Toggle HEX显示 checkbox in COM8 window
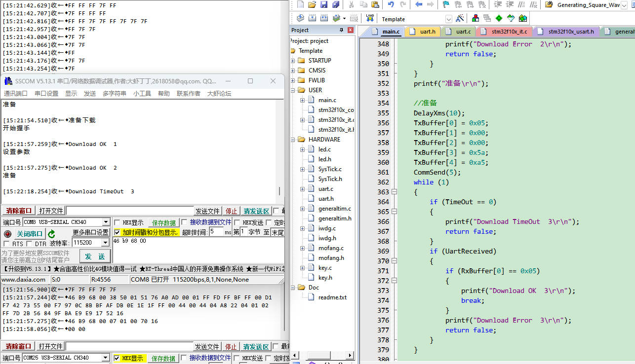This screenshot has height=364, width=635. (x=117, y=222)
